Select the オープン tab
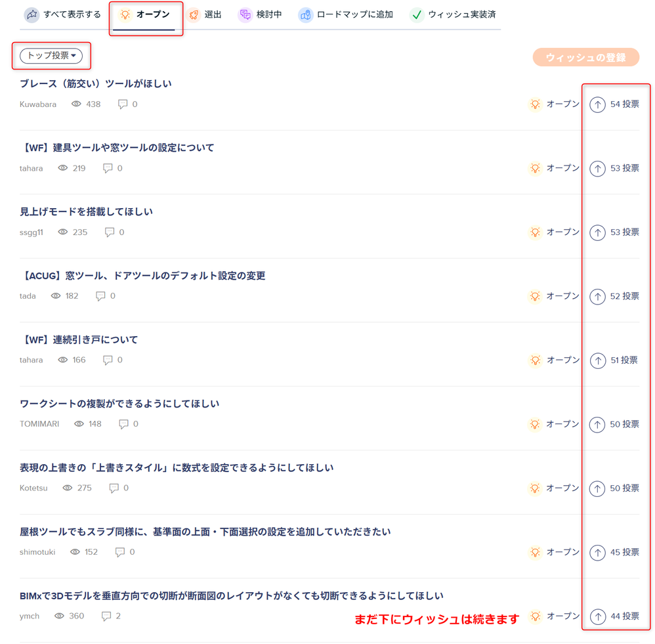 click(x=144, y=14)
